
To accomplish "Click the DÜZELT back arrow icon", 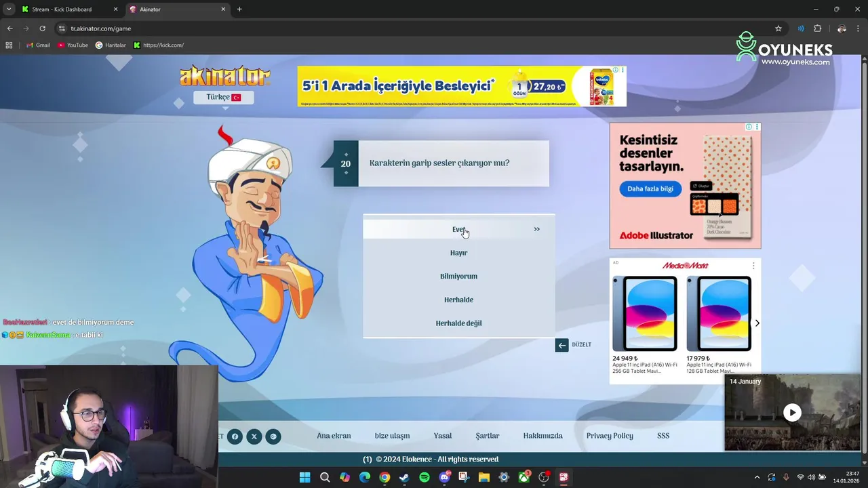I will pyautogui.click(x=561, y=345).
